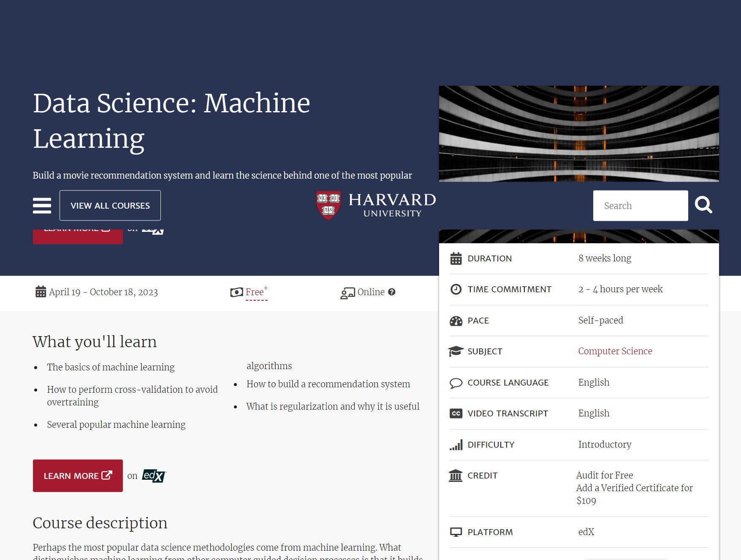Image resolution: width=741 pixels, height=560 pixels.
Task: Click the Verified Certificate for $109 text
Action: [x=635, y=494]
